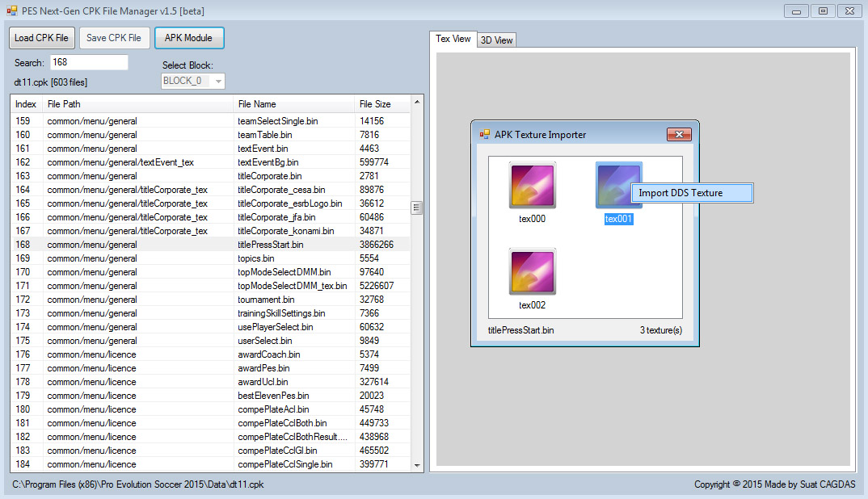Image resolution: width=868 pixels, height=499 pixels.
Task: Close the APK Texture Importer window
Action: pyautogui.click(x=679, y=135)
